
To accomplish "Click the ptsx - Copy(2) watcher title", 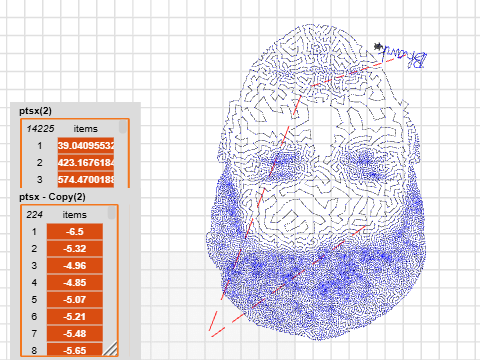I will click(x=52, y=197).
